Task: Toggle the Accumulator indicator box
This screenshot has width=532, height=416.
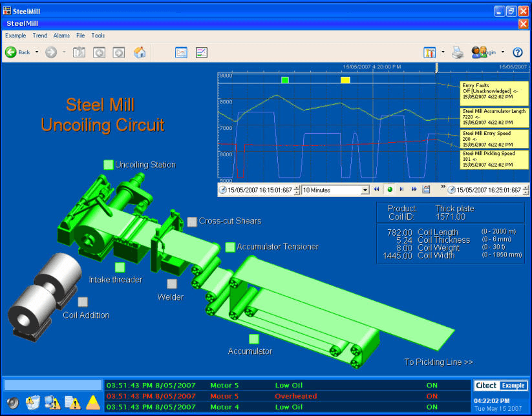Action: pyautogui.click(x=254, y=339)
